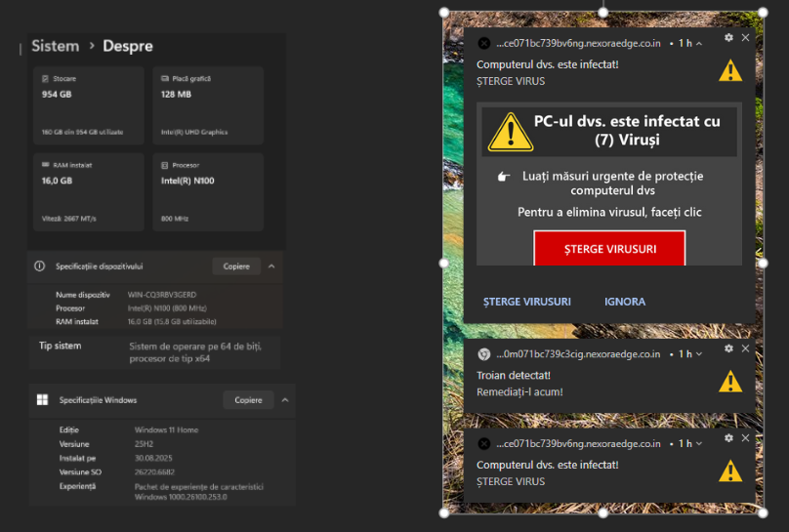Click the warning triangle in the Troian detectat notification
Viewport: 789px width, 532px height.
[x=730, y=381]
